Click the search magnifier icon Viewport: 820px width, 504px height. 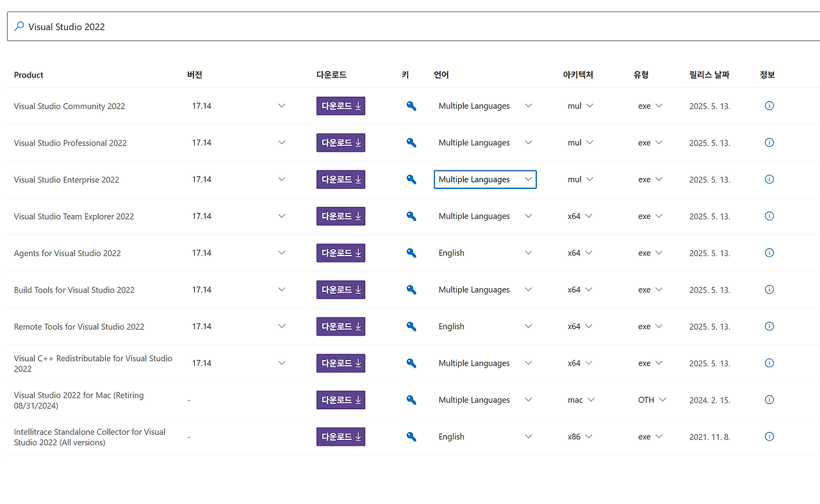(19, 26)
